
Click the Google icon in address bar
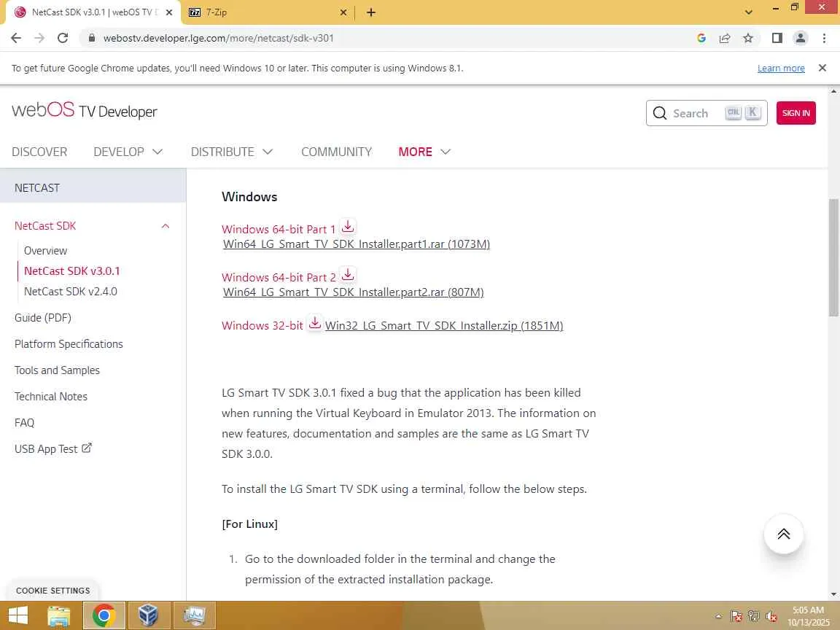coord(701,38)
